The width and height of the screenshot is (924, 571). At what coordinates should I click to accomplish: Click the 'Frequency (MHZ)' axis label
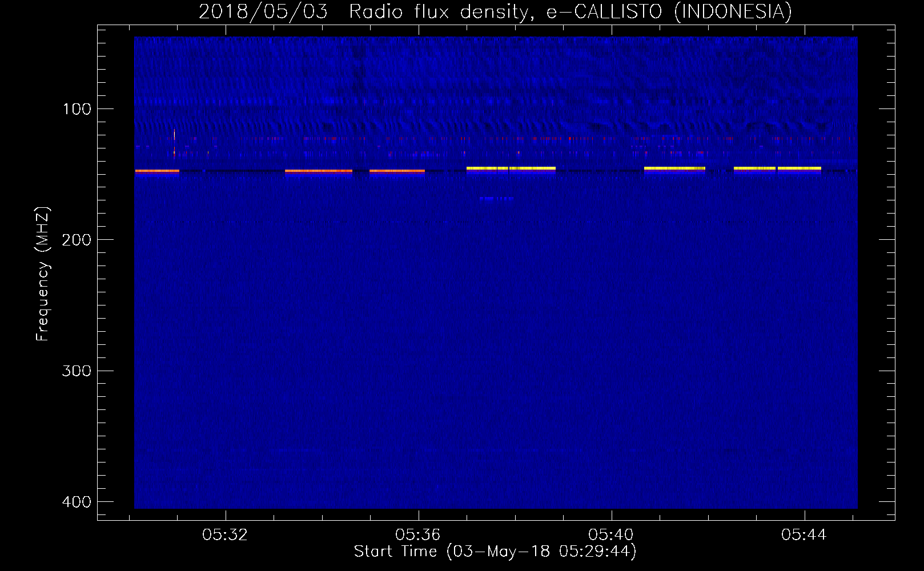pos(42,274)
